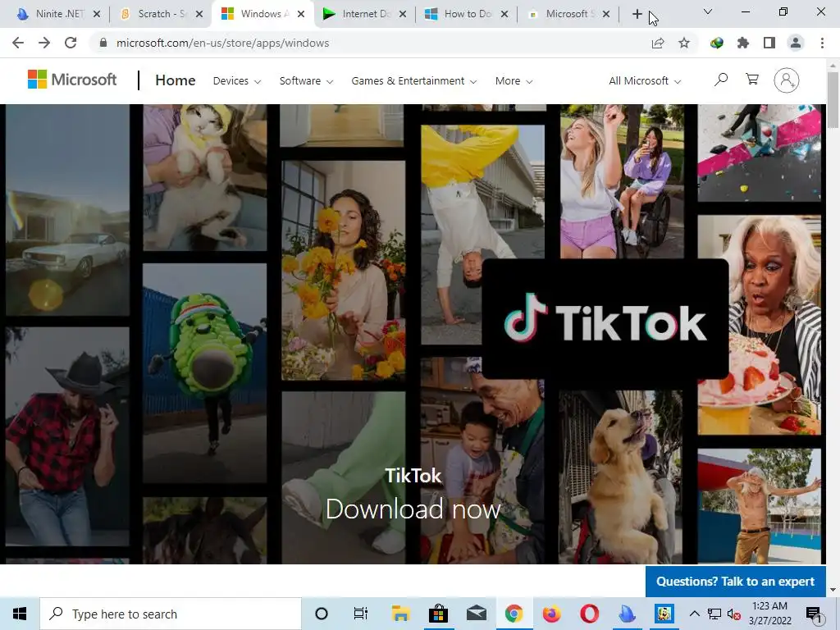Click the Type here to search box
Image resolution: width=840 pixels, height=630 pixels.
(x=171, y=614)
